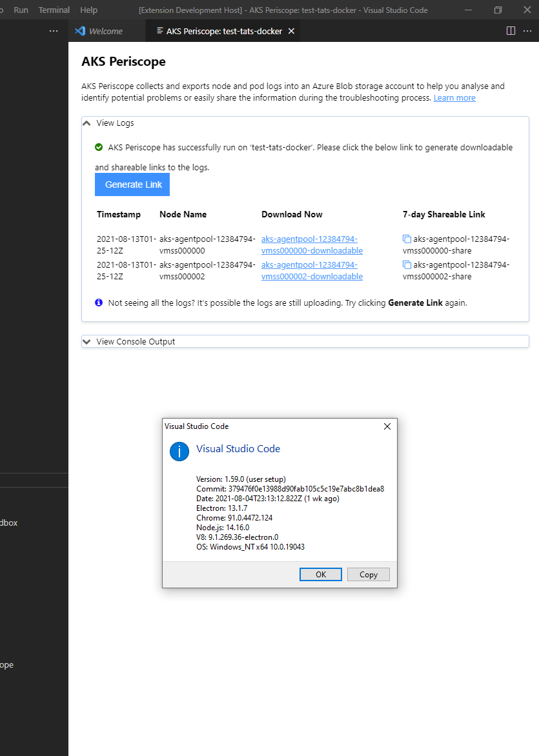This screenshot has width=539, height=756.
Task: Click the blue info icon in the About dialog
Action: [179, 452]
